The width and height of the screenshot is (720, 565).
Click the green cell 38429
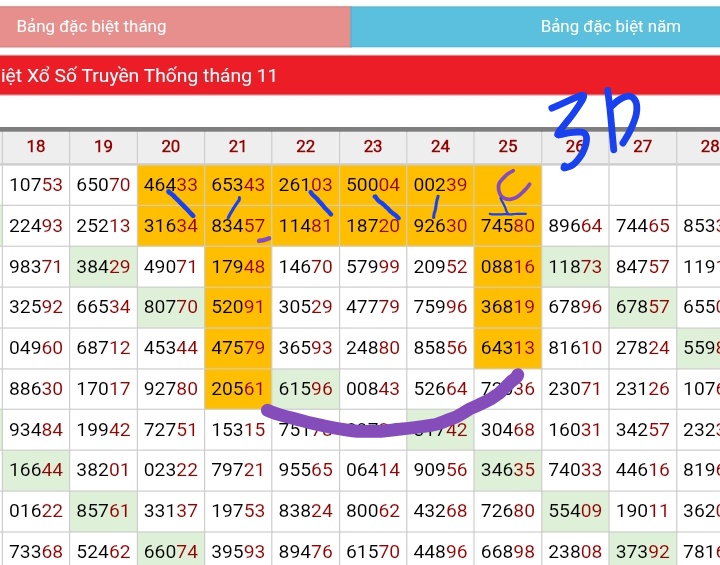click(x=103, y=267)
